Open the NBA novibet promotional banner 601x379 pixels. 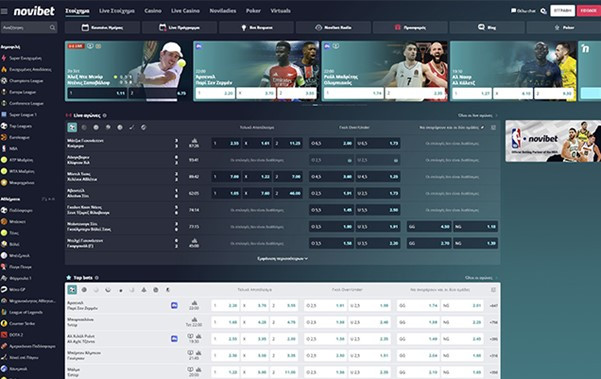point(553,141)
